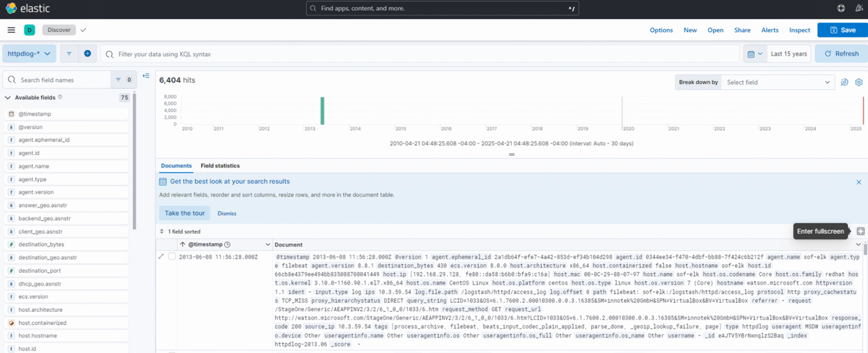The width and height of the screenshot is (868, 353).
Task: Click the Elastic logo in the header
Action: pos(12,8)
